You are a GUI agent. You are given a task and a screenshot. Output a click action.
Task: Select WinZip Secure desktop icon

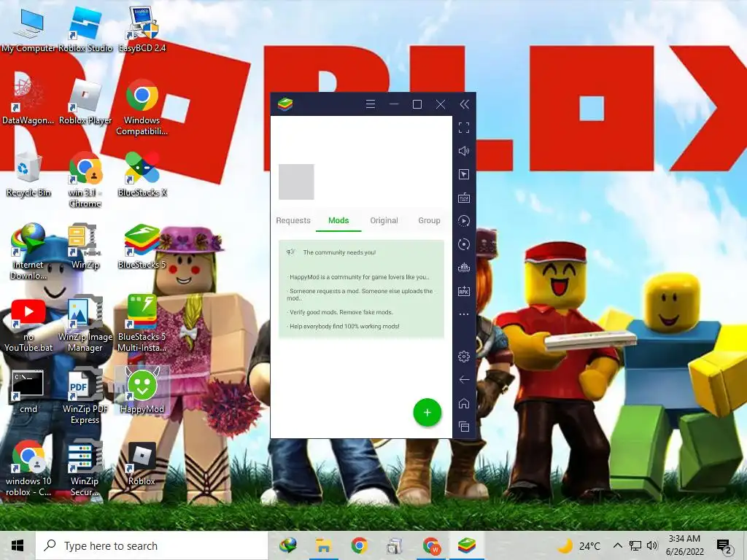click(x=85, y=469)
